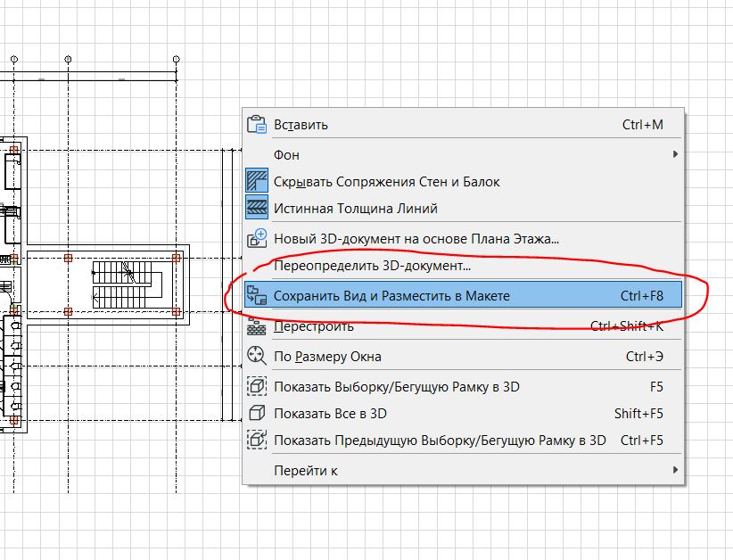Screen dimensions: 733x560
Task: Toggle Истинная Толщина Линий icon
Action: (257, 208)
